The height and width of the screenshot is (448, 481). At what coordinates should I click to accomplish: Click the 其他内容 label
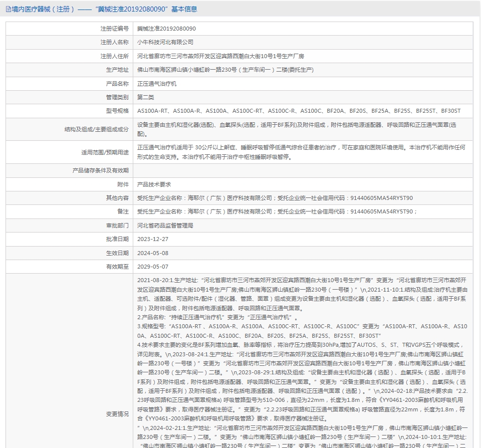pyautogui.click(x=117, y=198)
